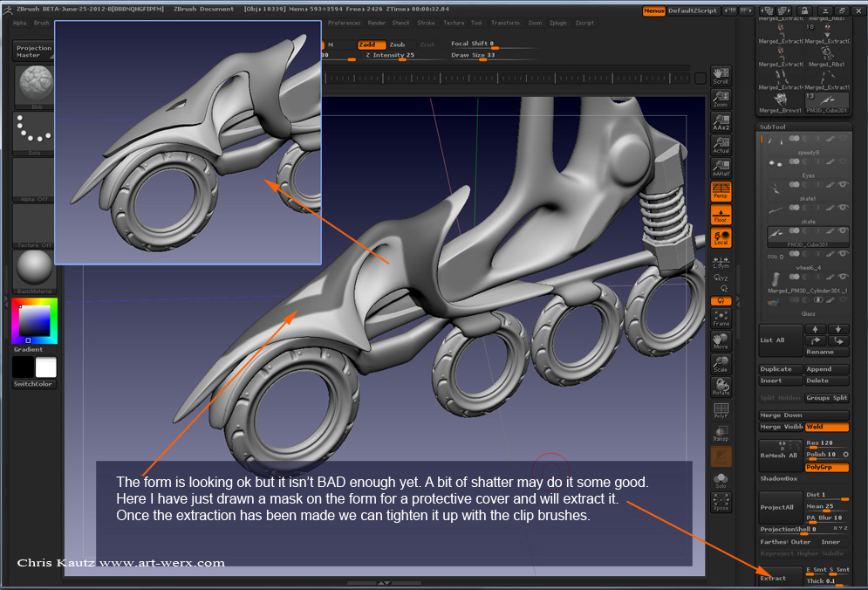Open the Dots stroke selector

34,134
